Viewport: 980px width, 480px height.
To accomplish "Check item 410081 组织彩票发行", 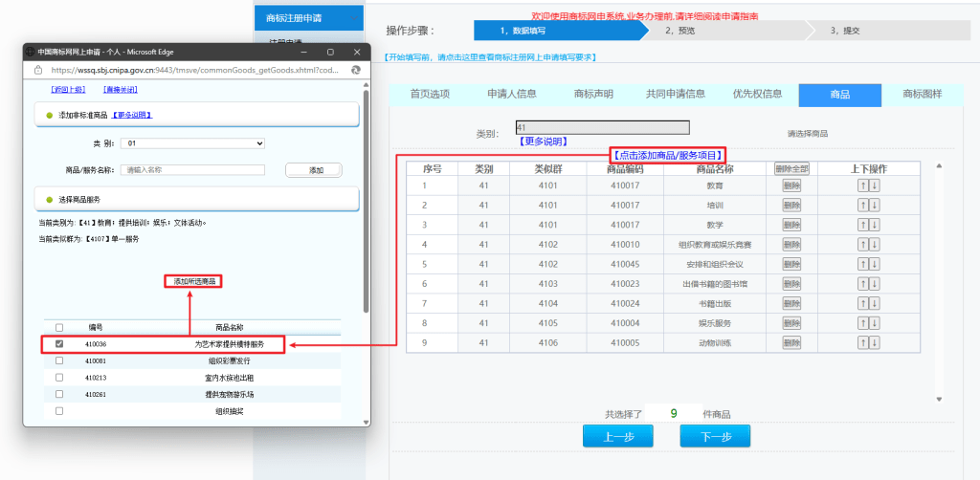I will point(59,360).
